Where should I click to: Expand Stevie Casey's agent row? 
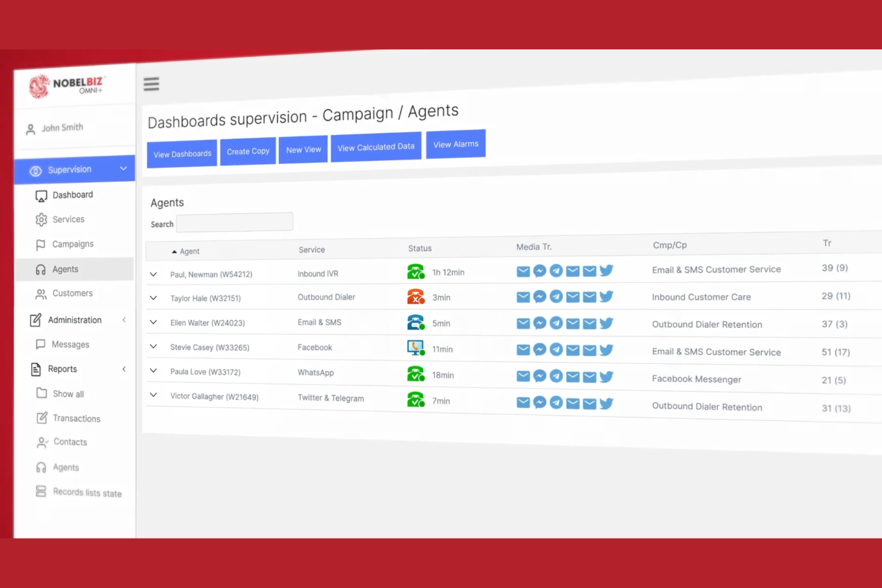click(x=153, y=347)
